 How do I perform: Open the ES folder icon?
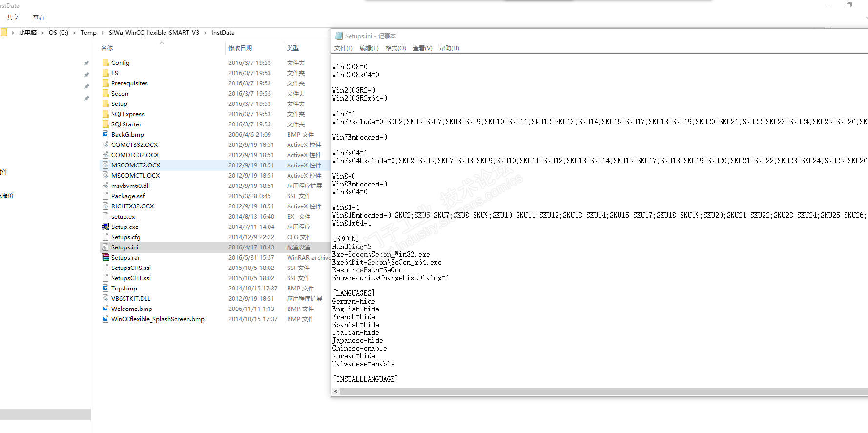pos(105,73)
